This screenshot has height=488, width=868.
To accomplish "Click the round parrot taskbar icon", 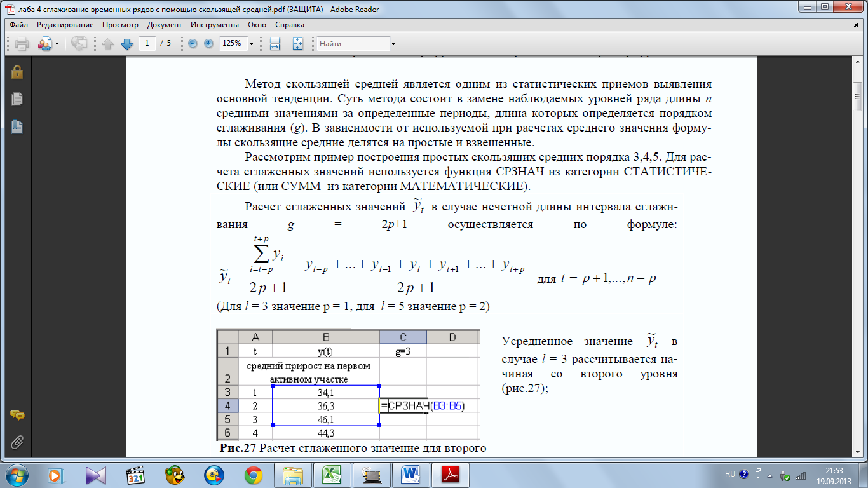I will pos(214,475).
